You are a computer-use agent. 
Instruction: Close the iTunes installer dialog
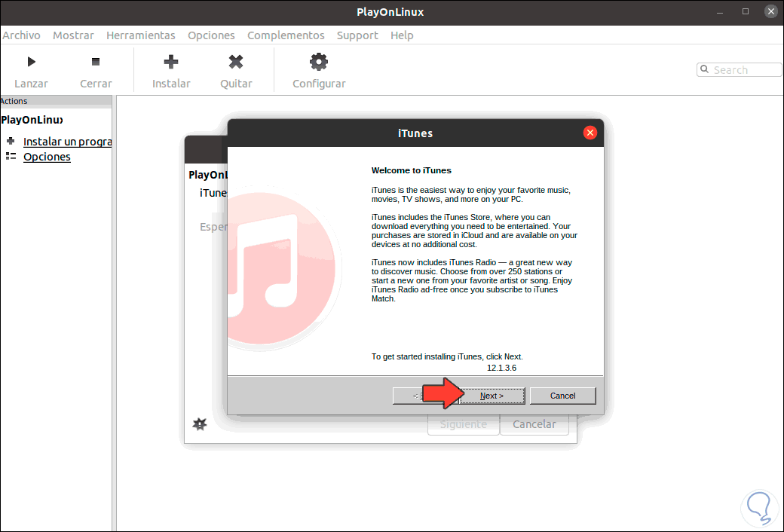590,133
